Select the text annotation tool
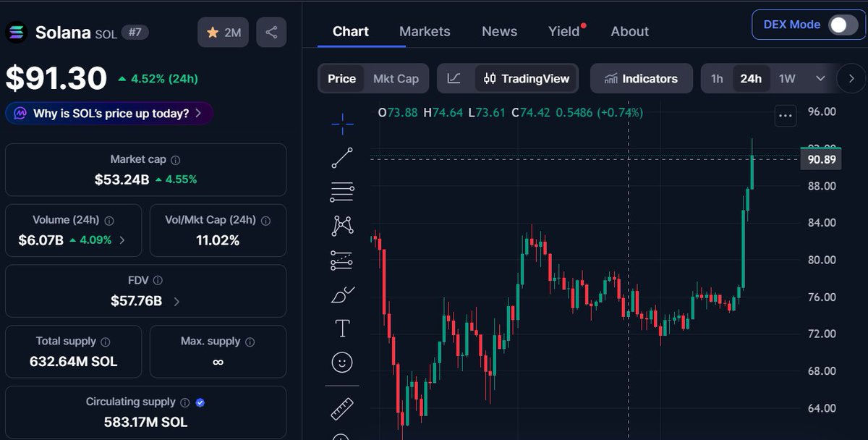Viewport: 868px width, 440px height. (x=342, y=328)
